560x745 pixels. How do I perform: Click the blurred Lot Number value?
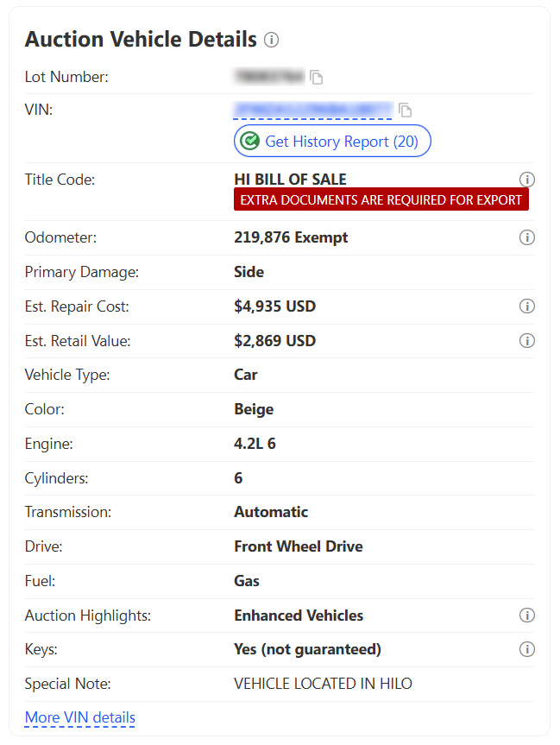[269, 77]
